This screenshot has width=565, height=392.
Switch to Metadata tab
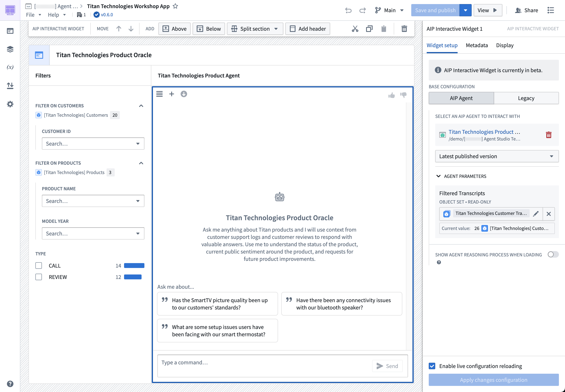[x=477, y=45]
